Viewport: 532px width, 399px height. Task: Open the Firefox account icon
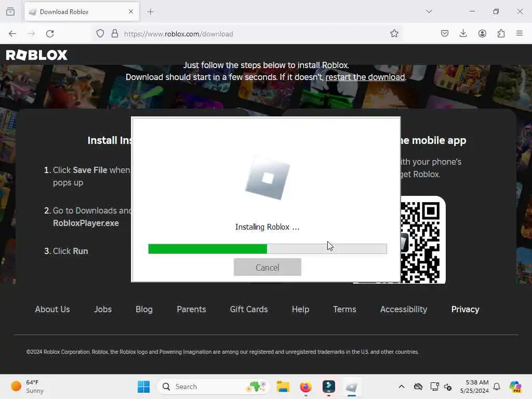(x=482, y=34)
